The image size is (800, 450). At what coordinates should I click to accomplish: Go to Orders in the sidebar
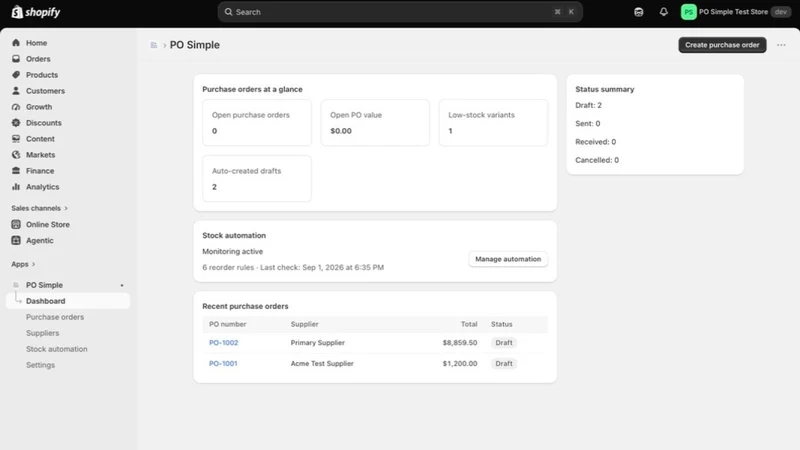38,59
